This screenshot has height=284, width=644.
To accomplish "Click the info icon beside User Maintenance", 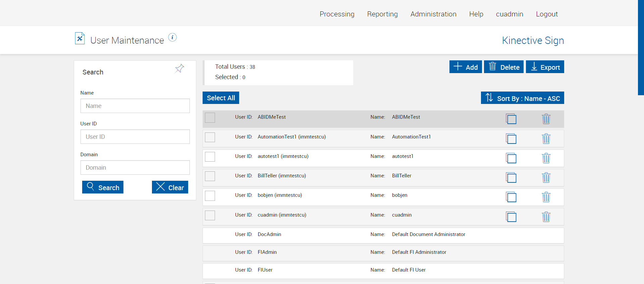I will (172, 37).
